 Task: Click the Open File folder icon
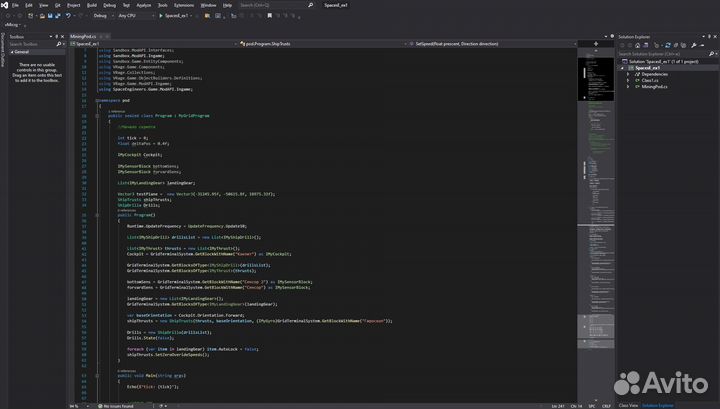coord(42,16)
